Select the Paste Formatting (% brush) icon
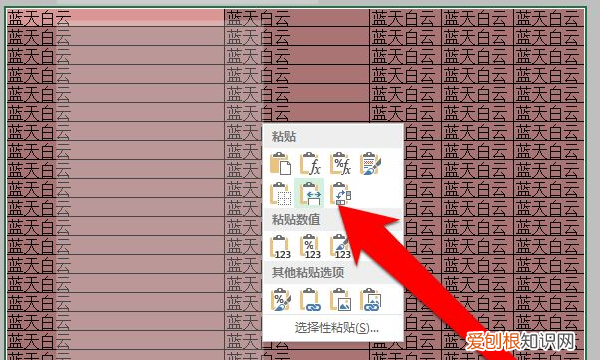The image size is (600, 360). (x=280, y=300)
